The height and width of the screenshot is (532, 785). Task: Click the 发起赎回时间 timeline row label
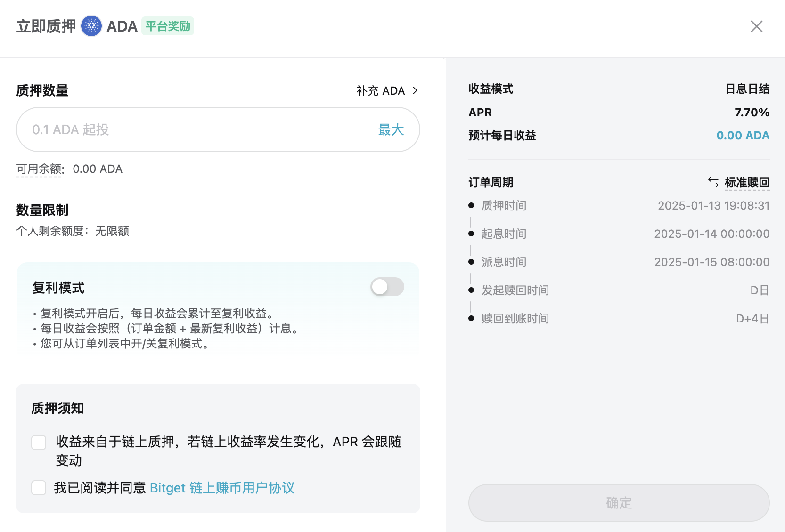[515, 290]
